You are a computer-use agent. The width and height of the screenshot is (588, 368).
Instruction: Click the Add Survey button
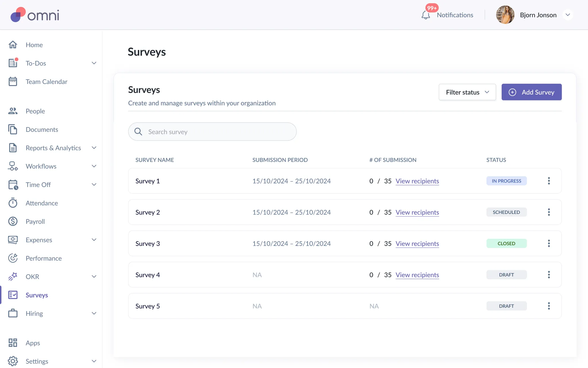click(531, 92)
